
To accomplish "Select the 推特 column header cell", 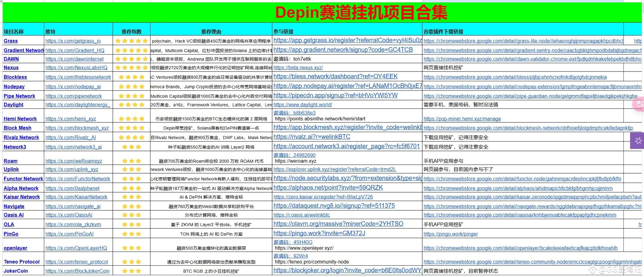I will pyautogui.click(x=78, y=29).
